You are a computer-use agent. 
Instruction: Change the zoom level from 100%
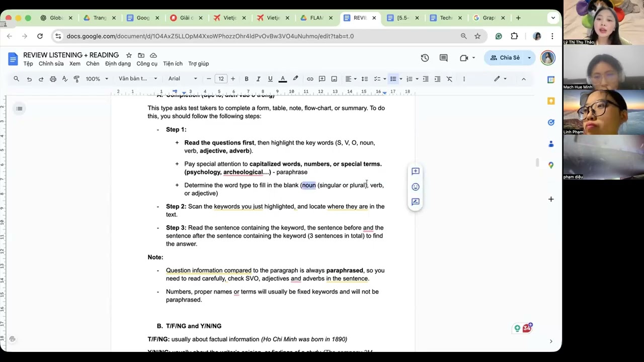[x=97, y=79]
